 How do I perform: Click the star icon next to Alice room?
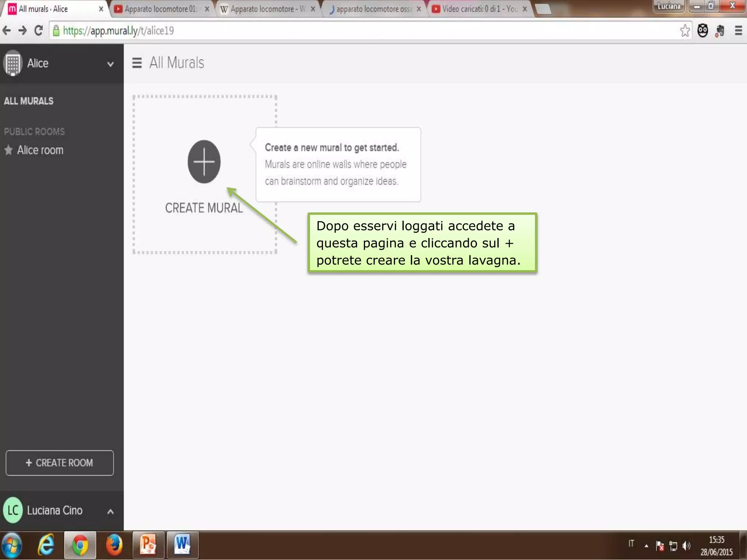(x=8, y=150)
